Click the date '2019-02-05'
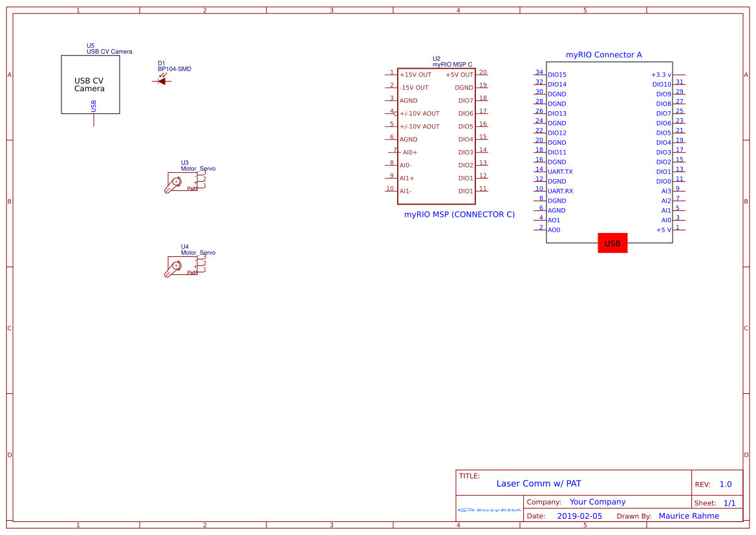756x535 pixels. [x=579, y=516]
